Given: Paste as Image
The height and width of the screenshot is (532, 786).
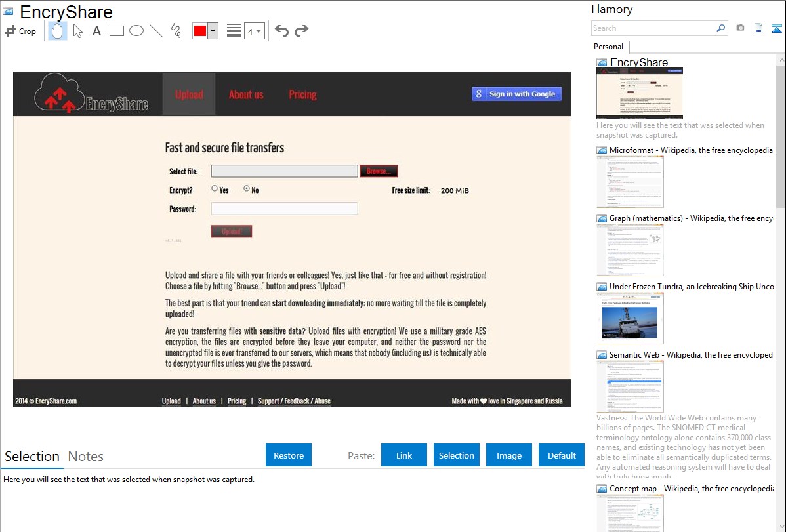Looking at the screenshot, I should pos(509,455).
